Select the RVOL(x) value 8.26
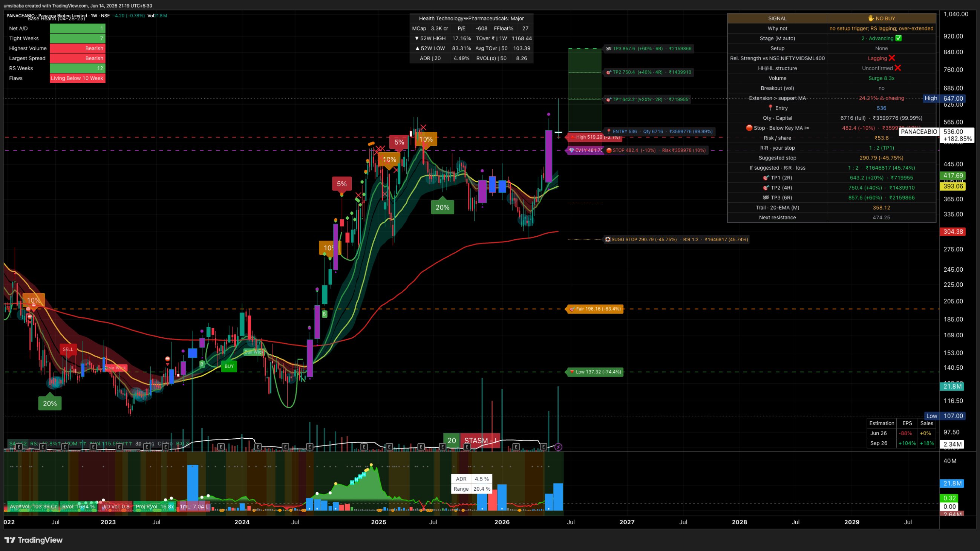 click(521, 58)
